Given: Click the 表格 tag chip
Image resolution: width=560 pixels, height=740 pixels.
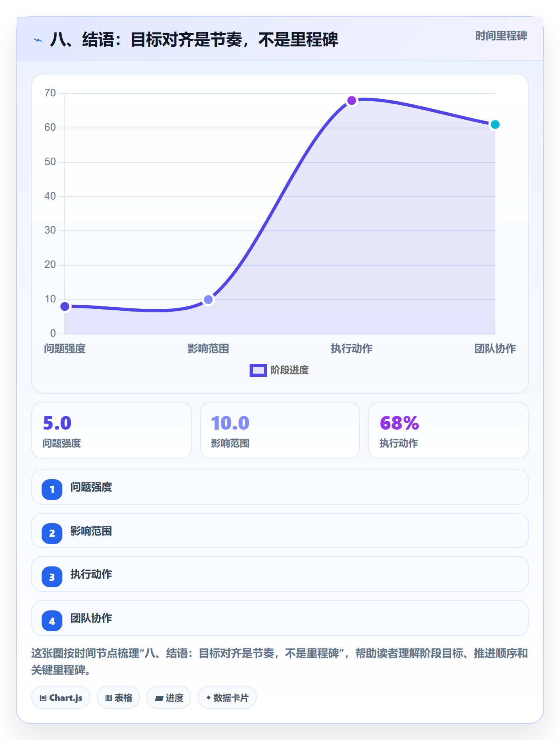Looking at the screenshot, I should point(118,697).
